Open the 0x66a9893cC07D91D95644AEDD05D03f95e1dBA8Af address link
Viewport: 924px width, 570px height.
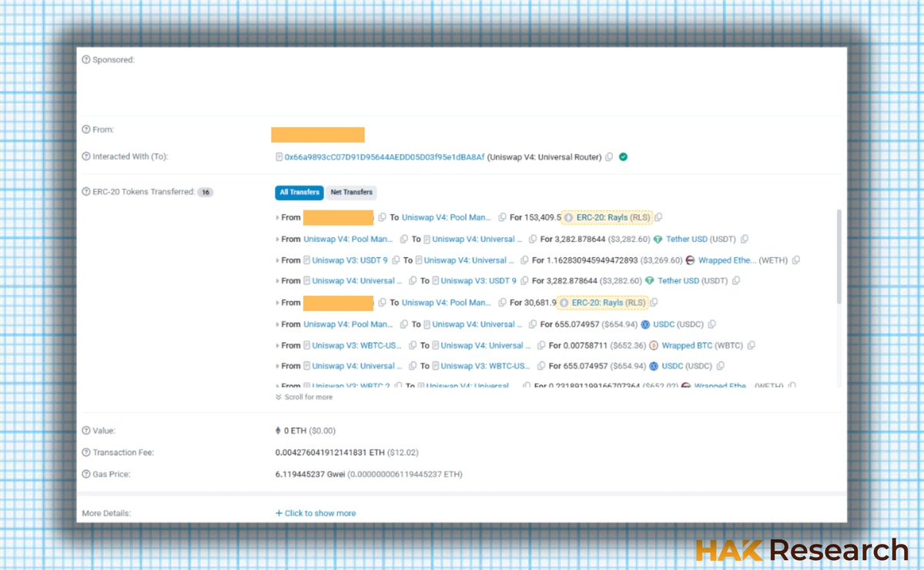[385, 157]
